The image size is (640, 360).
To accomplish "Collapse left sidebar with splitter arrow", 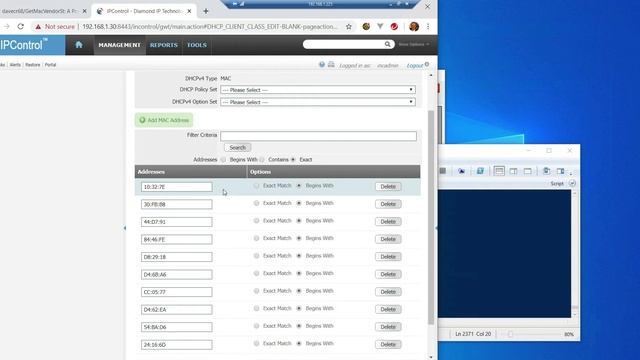I will tap(125, 228).
